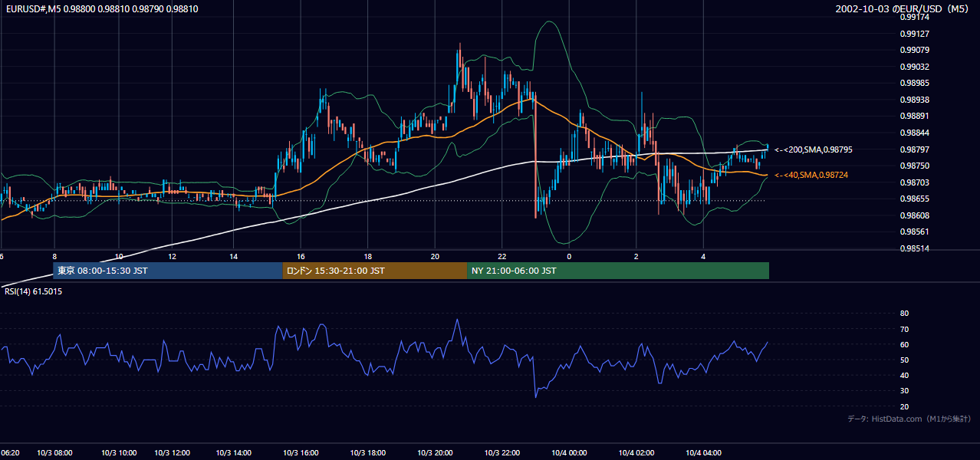The width and height of the screenshot is (980, 460).
Task: Click hour tick 22 under the price chart
Action: 502,256
